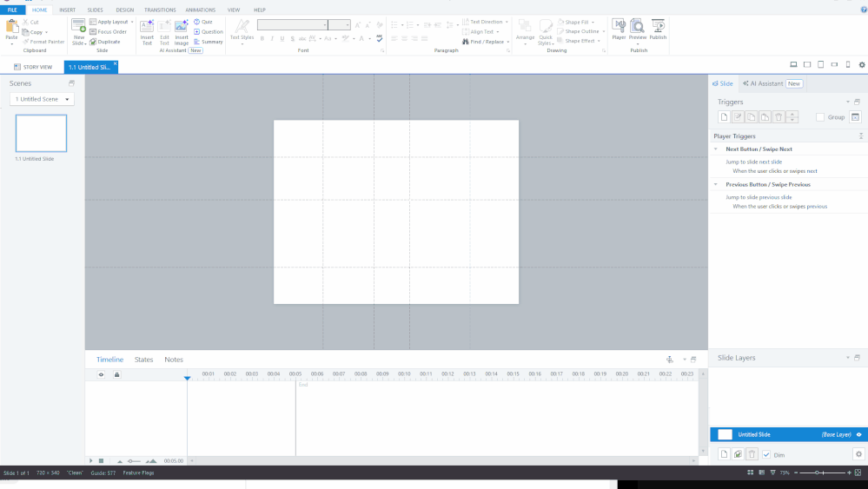The height and width of the screenshot is (489, 868).
Task: Click zoom in plus button in status bar
Action: pyautogui.click(x=849, y=472)
